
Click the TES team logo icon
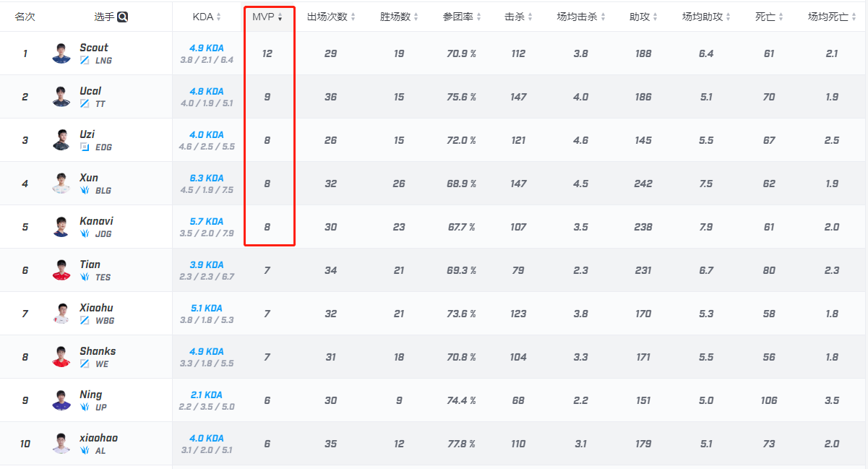pos(85,277)
